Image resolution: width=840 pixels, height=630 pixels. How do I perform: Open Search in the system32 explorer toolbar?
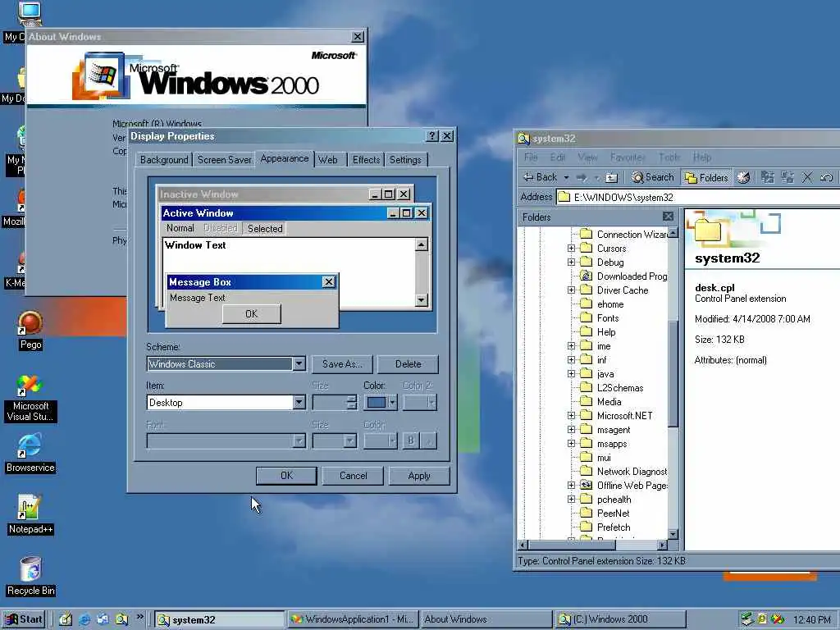pyautogui.click(x=652, y=177)
